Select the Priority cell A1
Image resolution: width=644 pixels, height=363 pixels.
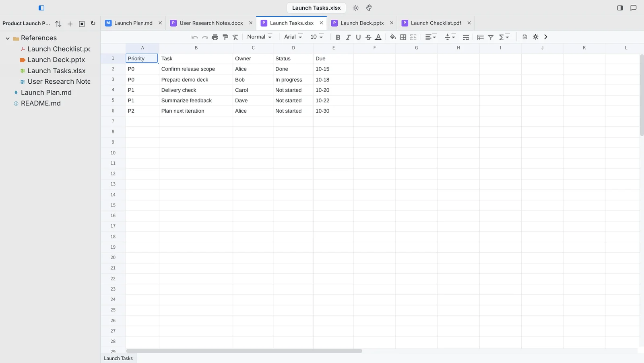pos(142,58)
